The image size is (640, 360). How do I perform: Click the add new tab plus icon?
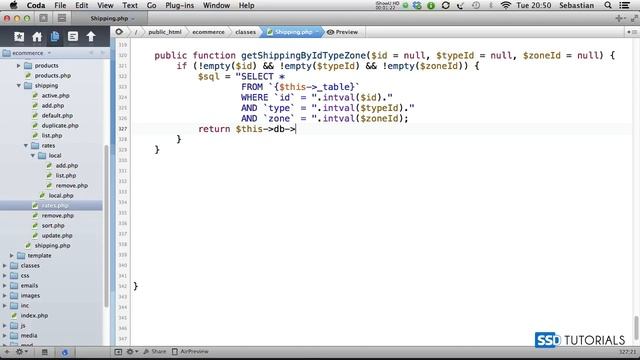[x=620, y=18]
